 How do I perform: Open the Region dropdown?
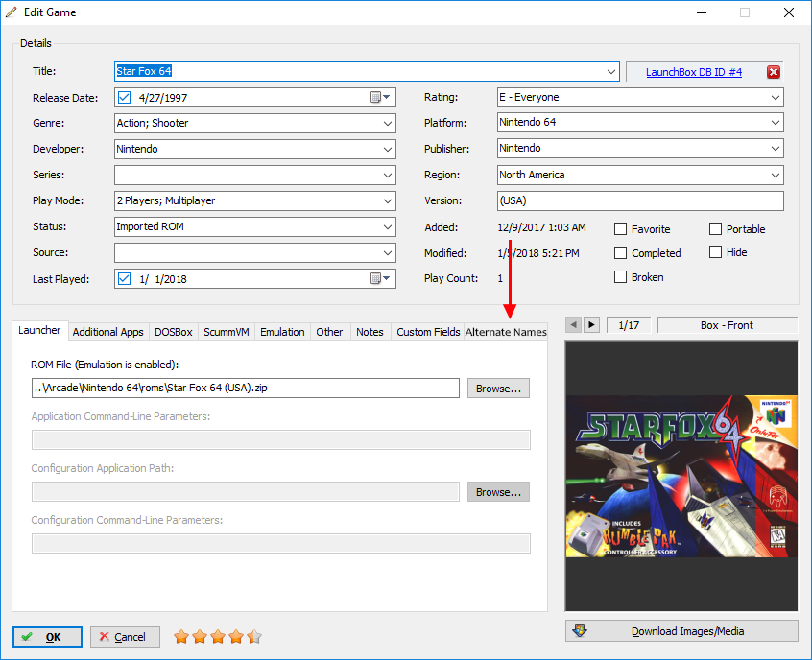(776, 175)
